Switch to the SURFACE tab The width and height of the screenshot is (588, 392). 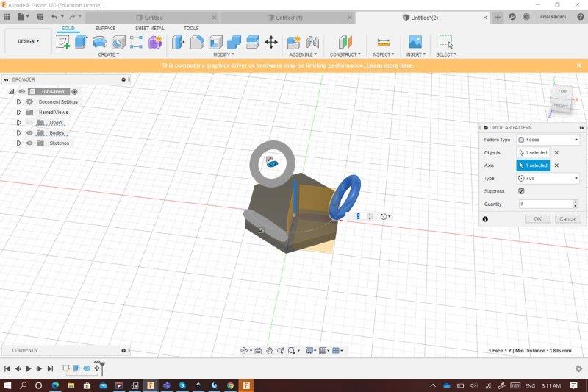[x=105, y=28]
